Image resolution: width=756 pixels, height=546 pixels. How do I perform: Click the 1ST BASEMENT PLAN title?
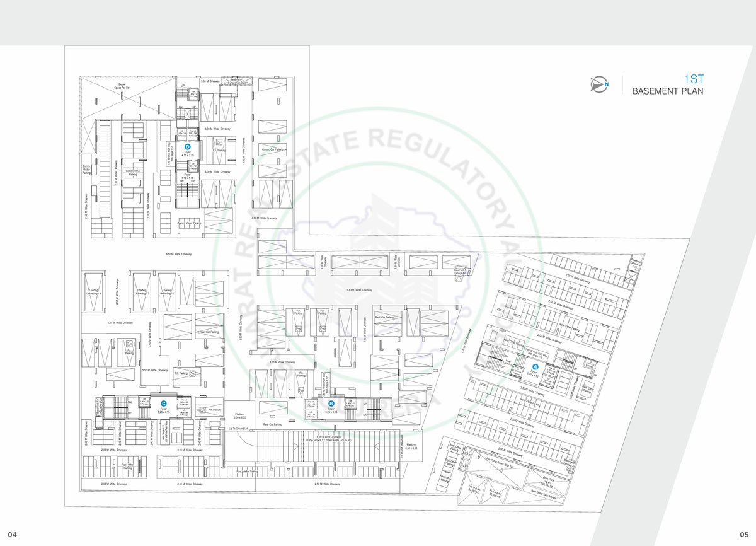pyautogui.click(x=668, y=85)
